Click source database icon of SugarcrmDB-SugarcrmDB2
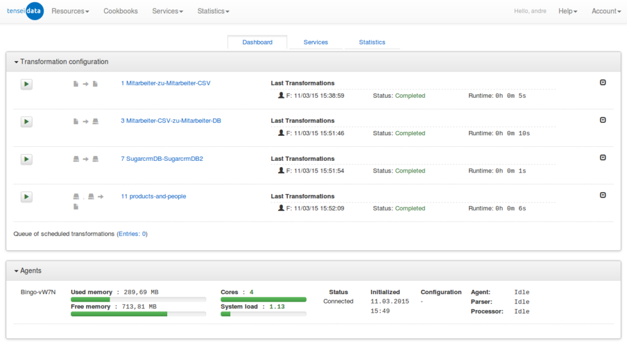 click(x=76, y=159)
